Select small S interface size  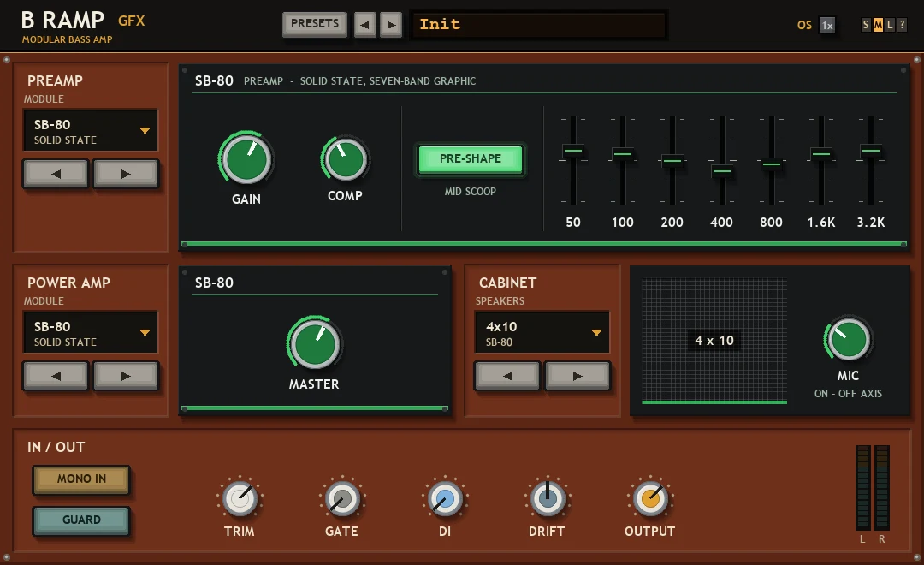click(866, 25)
